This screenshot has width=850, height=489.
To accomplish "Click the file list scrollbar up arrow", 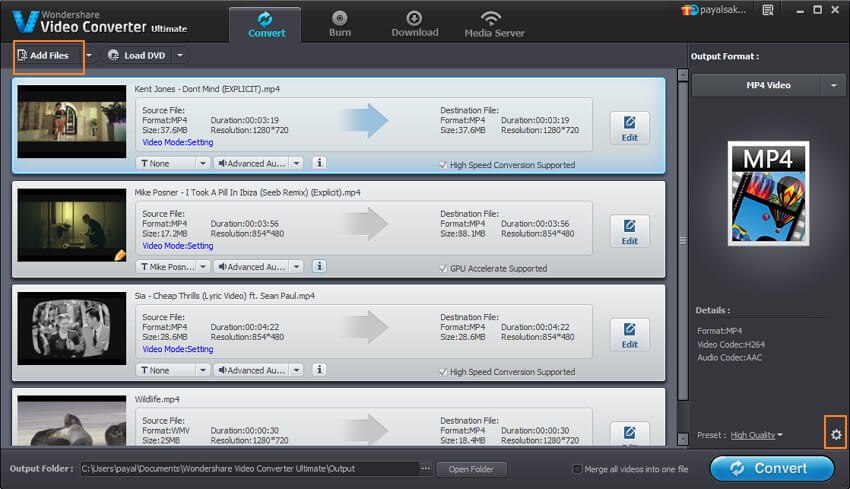I will (x=683, y=75).
